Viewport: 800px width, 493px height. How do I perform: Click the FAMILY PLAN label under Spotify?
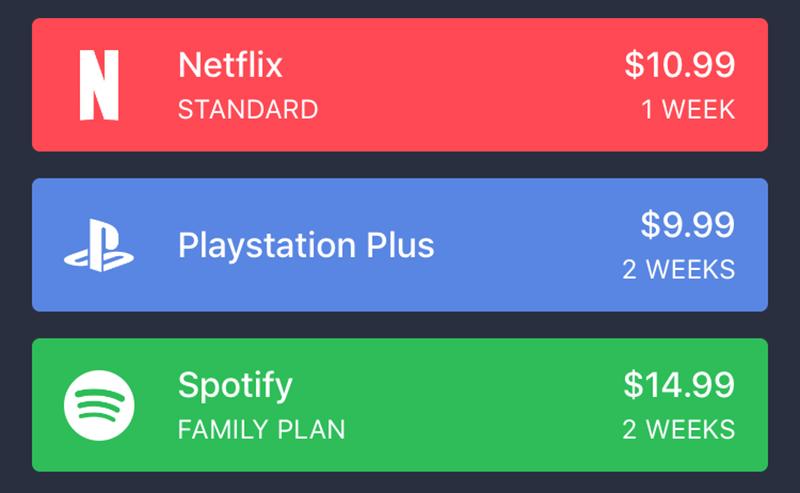(261, 430)
